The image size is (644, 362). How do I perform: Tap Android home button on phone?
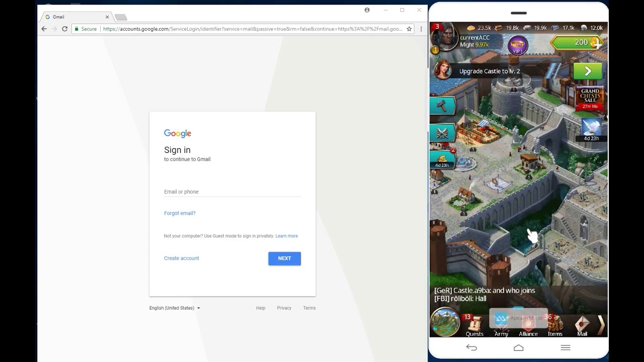pyautogui.click(x=519, y=347)
